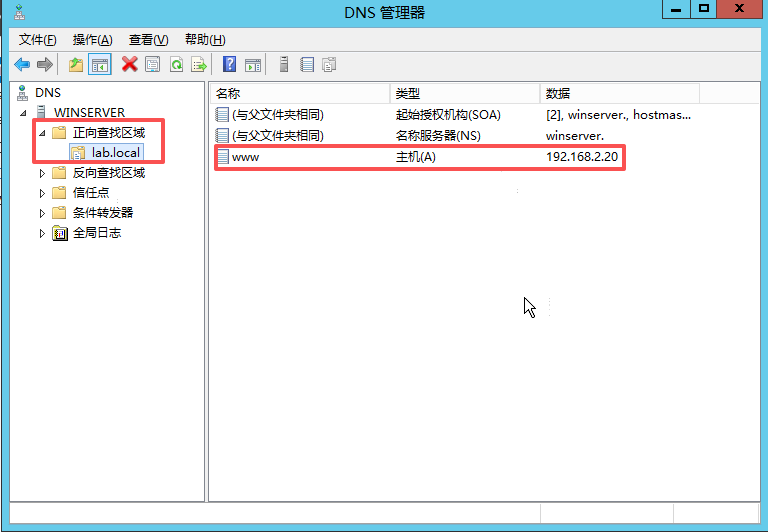
Task: Click the blue Back arrow in toolbar
Action: [21, 65]
